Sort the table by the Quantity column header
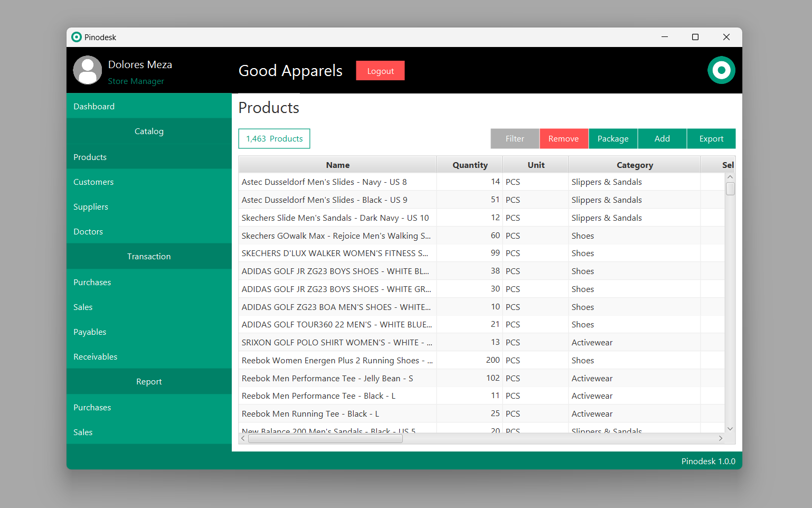 click(x=469, y=164)
